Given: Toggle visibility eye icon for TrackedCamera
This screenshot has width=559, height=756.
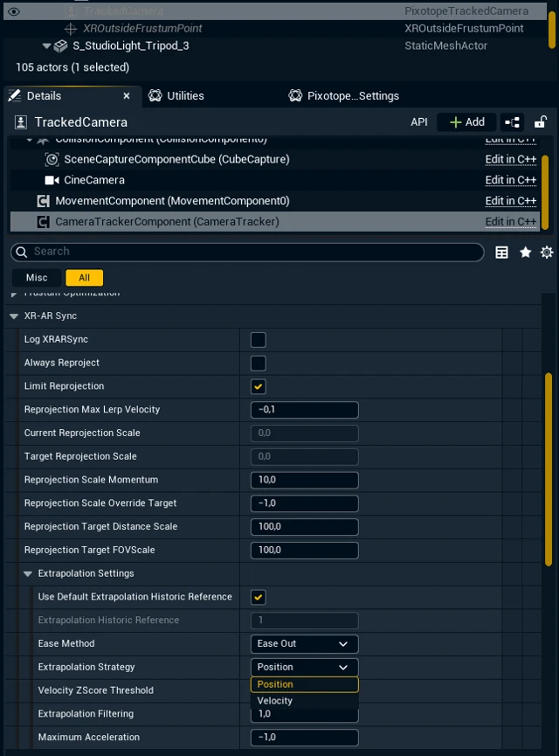Looking at the screenshot, I should tap(13, 11).
